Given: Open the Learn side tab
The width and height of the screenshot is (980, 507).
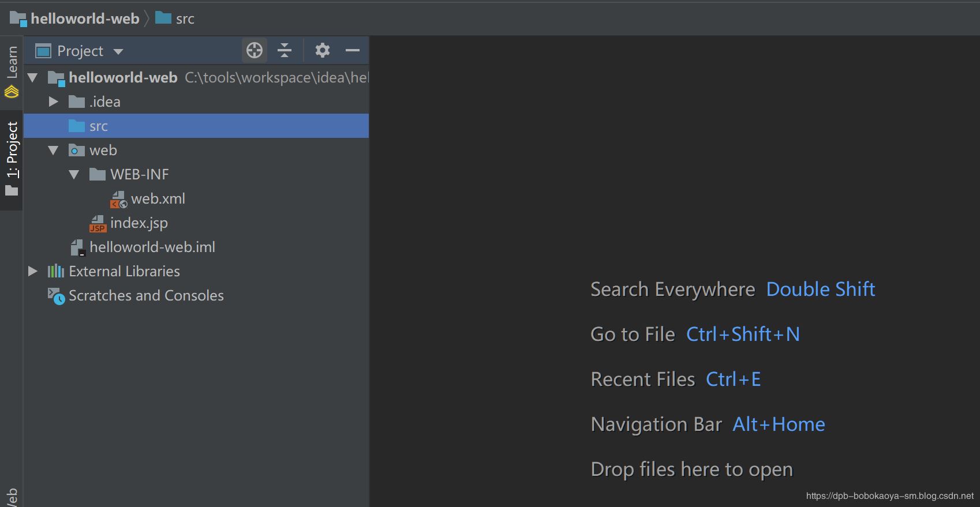Looking at the screenshot, I should pyautogui.click(x=12, y=72).
